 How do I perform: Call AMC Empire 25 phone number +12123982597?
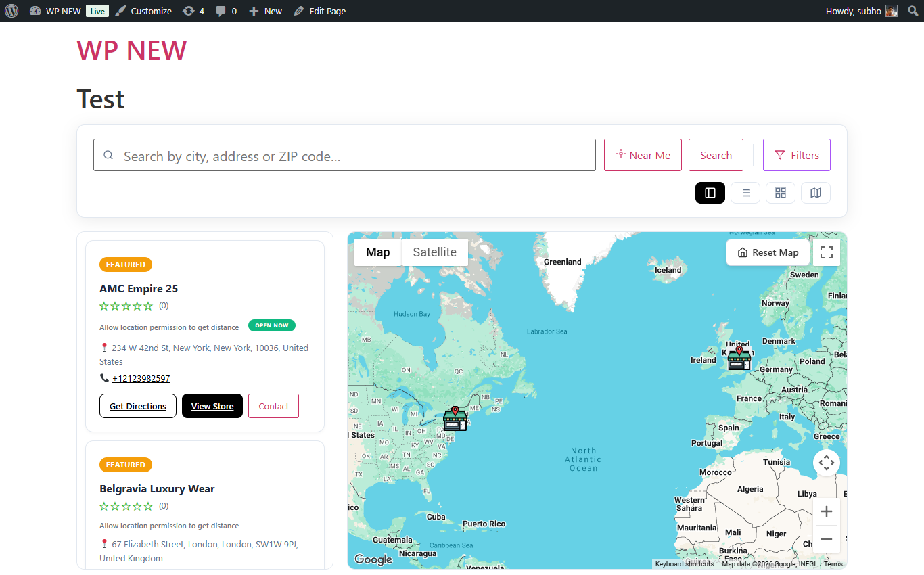pyautogui.click(x=141, y=378)
